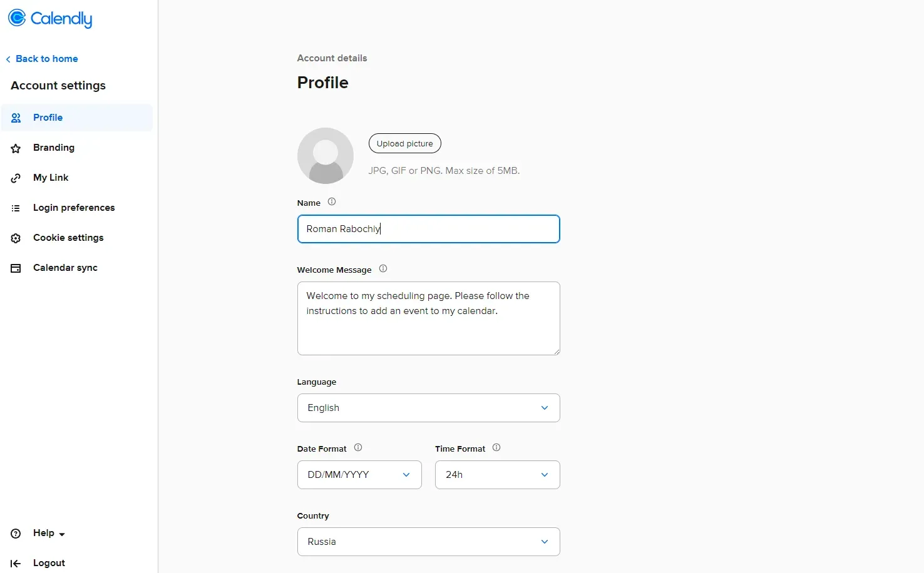Click the Logout arrow icon

click(16, 564)
